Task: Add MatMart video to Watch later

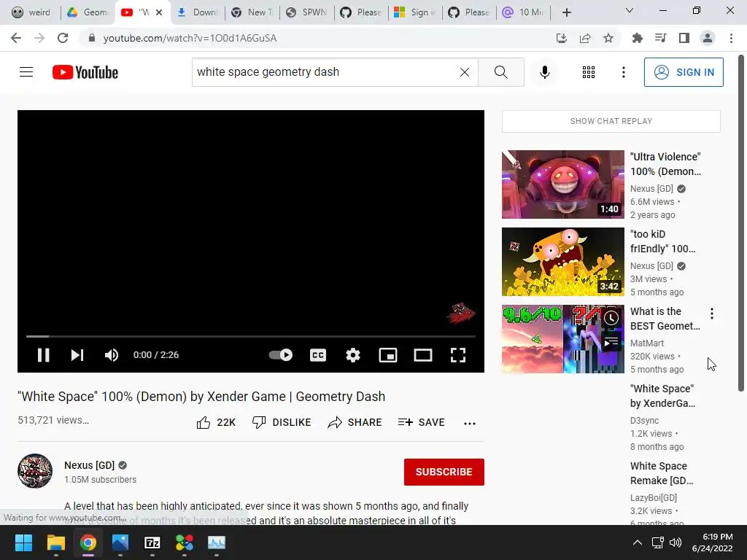Action: [x=611, y=318]
